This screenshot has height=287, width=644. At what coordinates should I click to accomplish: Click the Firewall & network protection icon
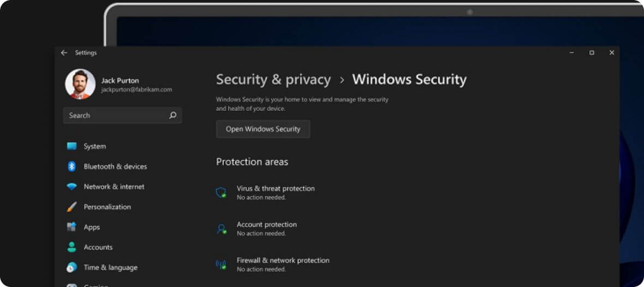(221, 265)
